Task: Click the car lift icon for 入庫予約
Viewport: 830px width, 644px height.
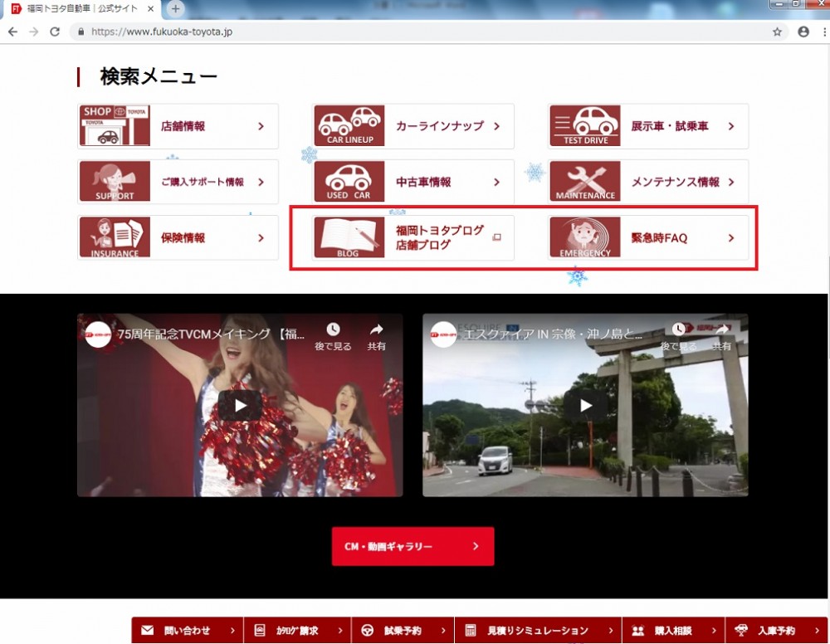Action: 741,630
